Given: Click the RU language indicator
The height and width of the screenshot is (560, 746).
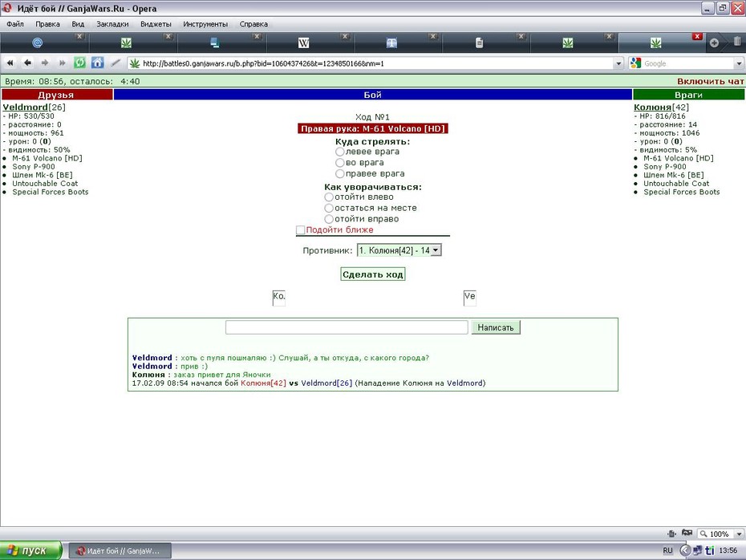Looking at the screenshot, I should click(667, 550).
